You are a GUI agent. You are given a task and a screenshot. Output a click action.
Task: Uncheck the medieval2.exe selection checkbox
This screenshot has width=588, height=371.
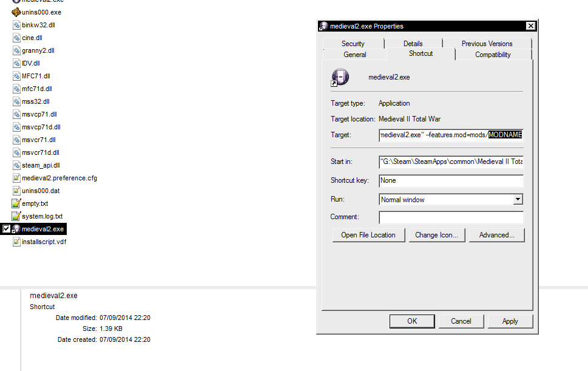(7, 228)
